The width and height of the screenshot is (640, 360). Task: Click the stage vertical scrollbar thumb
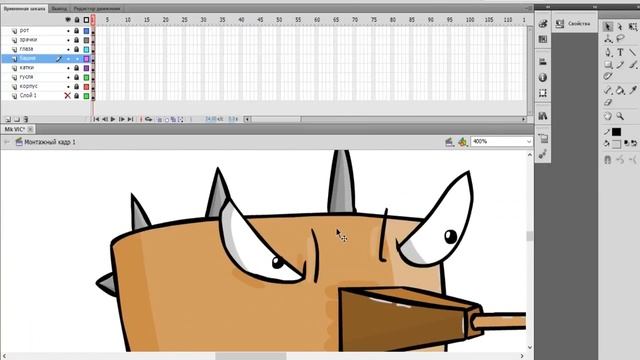[x=530, y=236]
